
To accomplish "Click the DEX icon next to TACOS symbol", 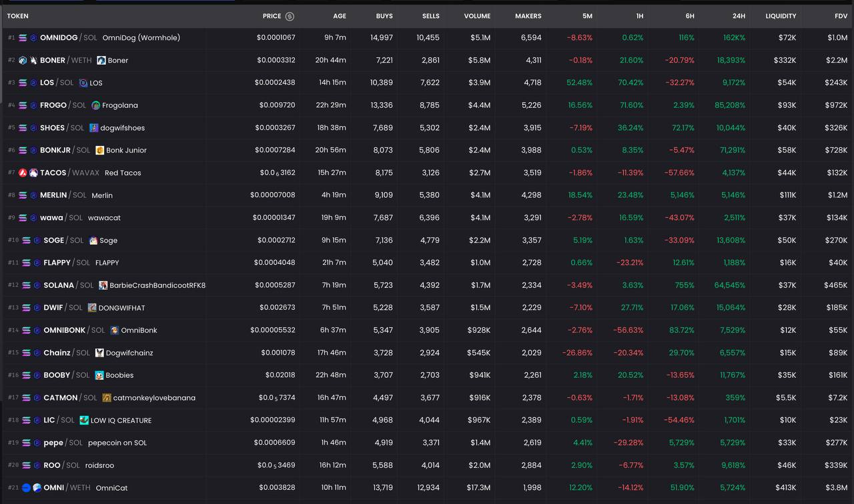I will click(x=33, y=173).
